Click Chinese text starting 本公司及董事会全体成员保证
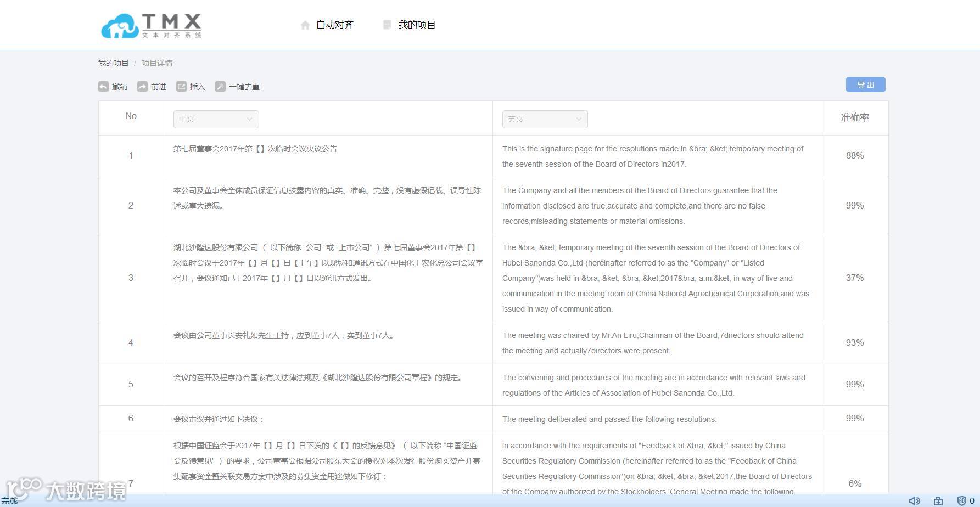This screenshot has width=980, height=507. pos(327,198)
